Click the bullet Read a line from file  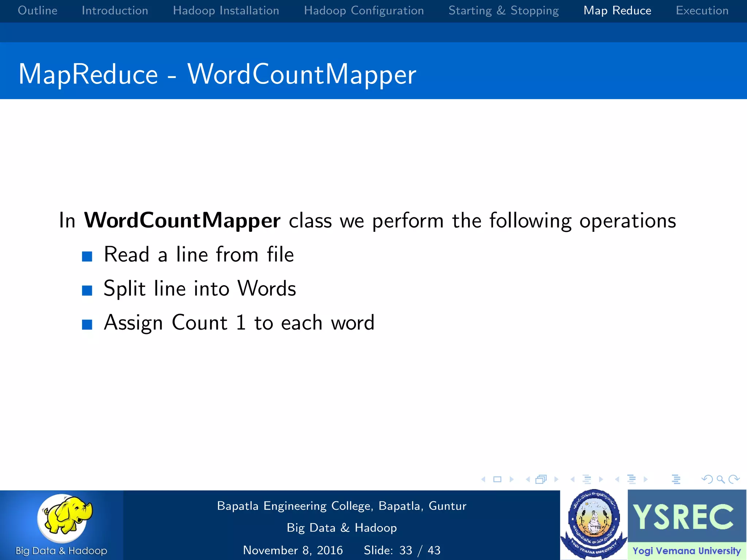(199, 254)
